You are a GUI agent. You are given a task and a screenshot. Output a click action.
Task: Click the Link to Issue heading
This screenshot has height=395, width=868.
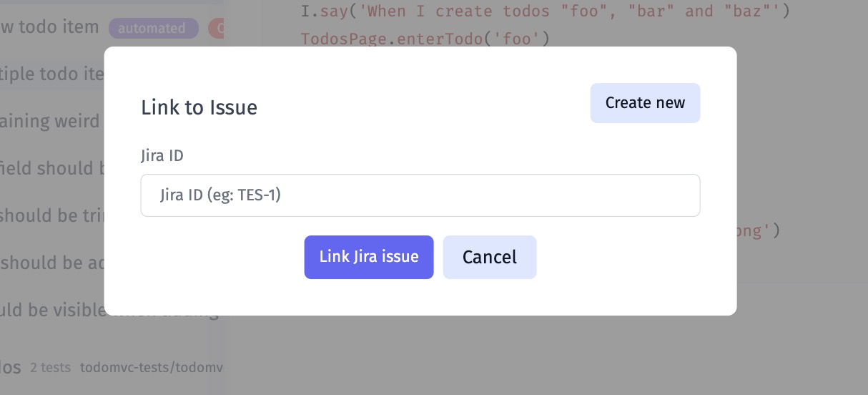(199, 107)
